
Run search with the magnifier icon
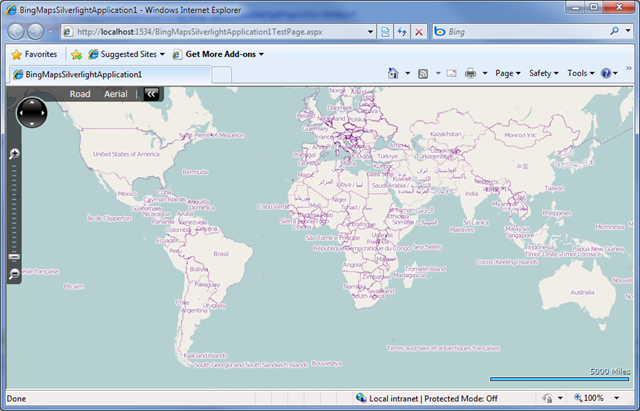tap(614, 31)
